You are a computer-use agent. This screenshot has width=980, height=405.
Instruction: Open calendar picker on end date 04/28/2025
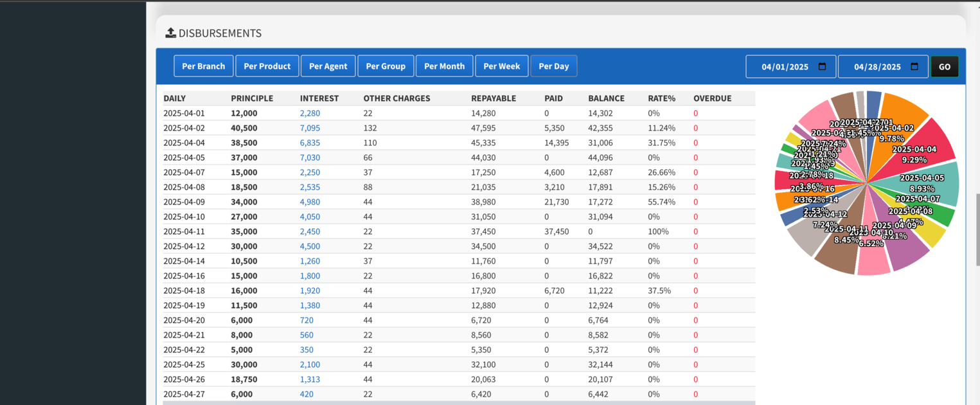[x=914, y=67]
